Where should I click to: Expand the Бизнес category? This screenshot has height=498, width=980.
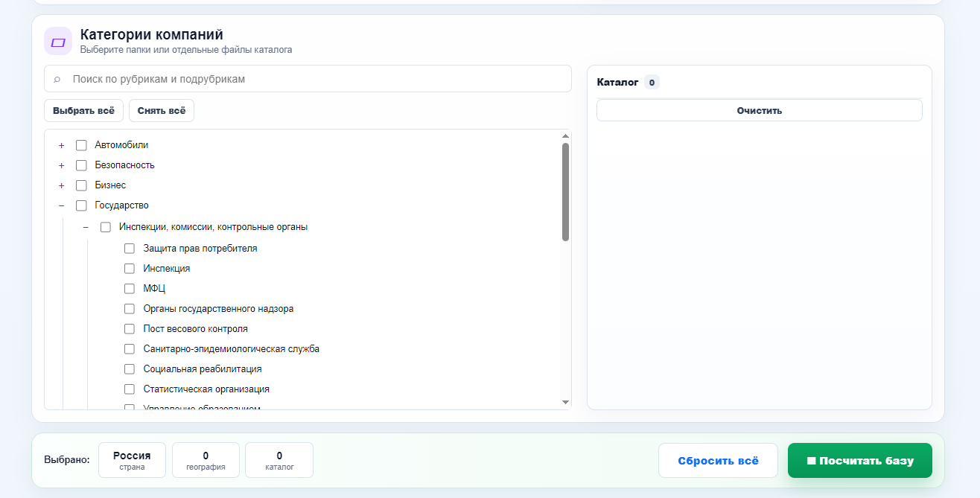click(x=62, y=185)
